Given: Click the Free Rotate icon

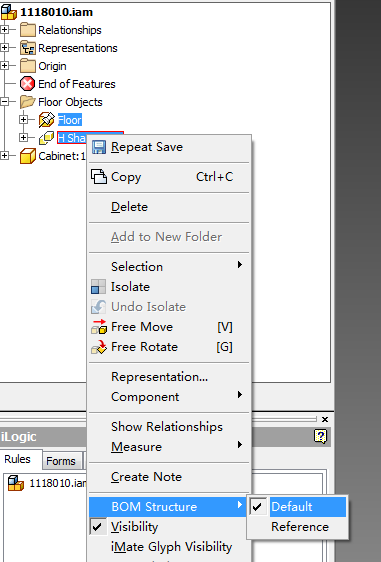Looking at the screenshot, I should tap(99, 347).
